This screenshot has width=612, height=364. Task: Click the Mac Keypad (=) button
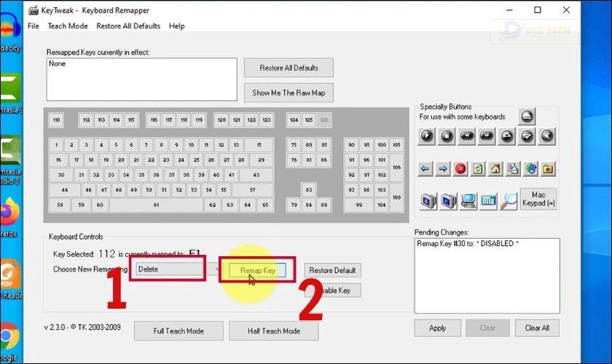[538, 199]
